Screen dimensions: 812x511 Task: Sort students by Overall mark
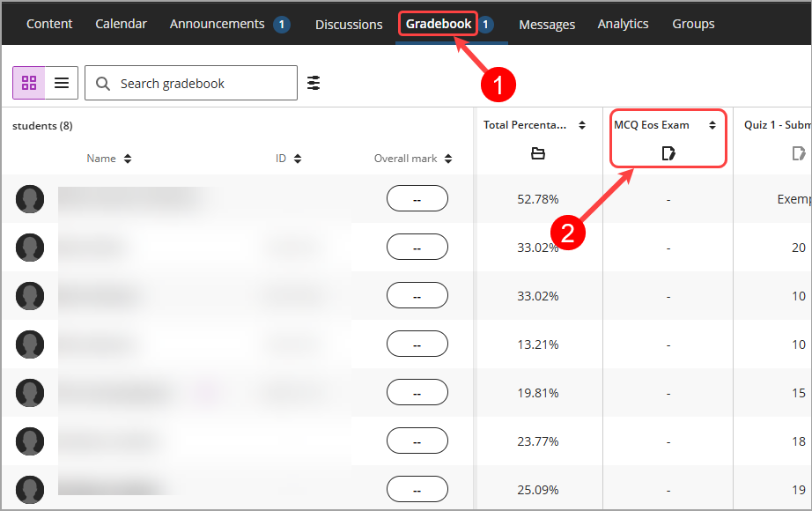448,159
